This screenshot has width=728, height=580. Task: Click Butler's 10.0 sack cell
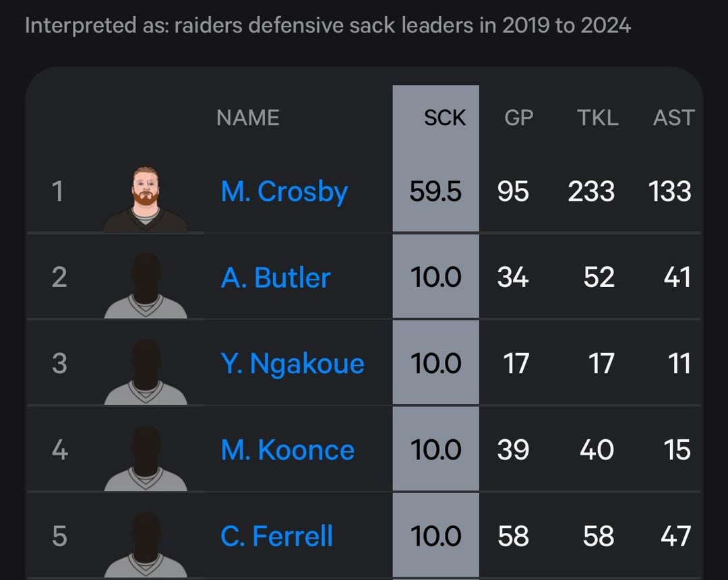click(435, 277)
